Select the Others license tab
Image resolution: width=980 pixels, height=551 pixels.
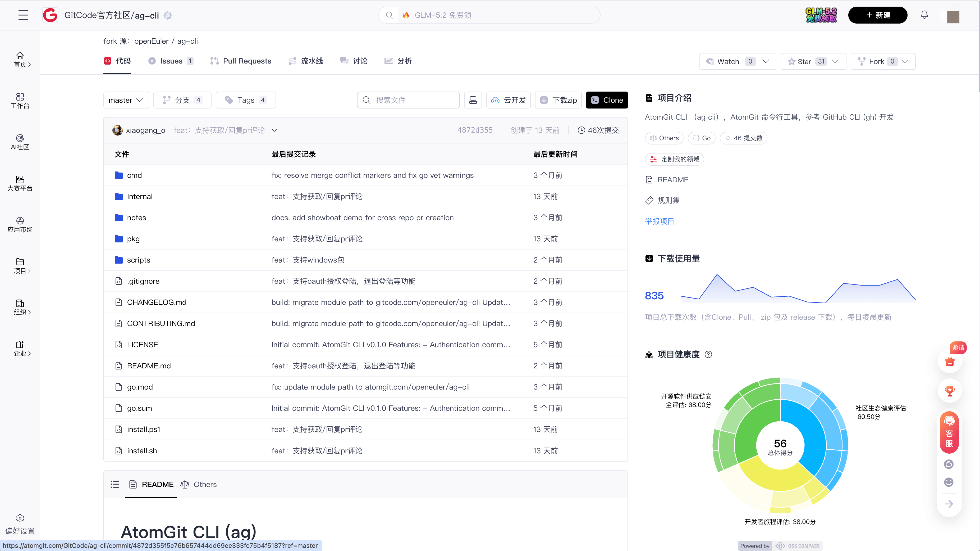199,484
